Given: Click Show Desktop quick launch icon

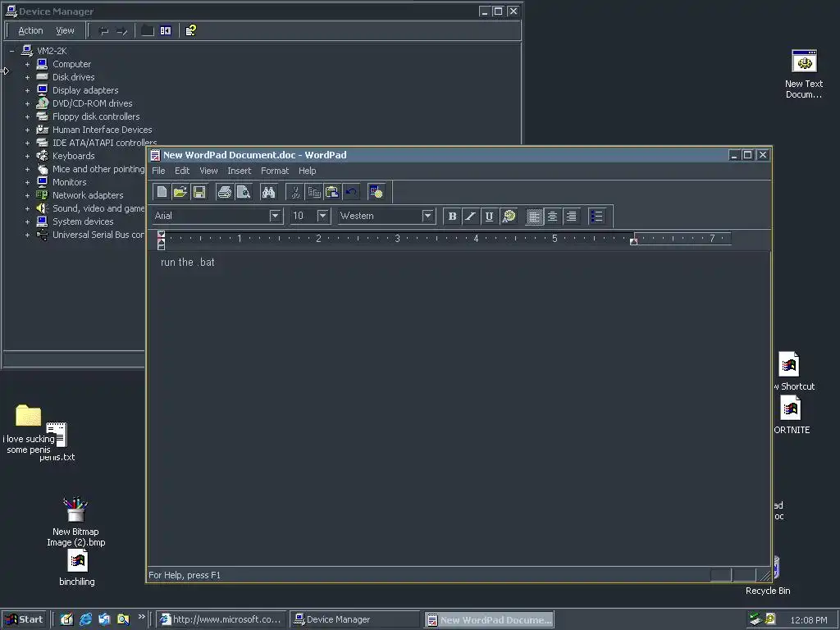Looking at the screenshot, I should [66, 619].
